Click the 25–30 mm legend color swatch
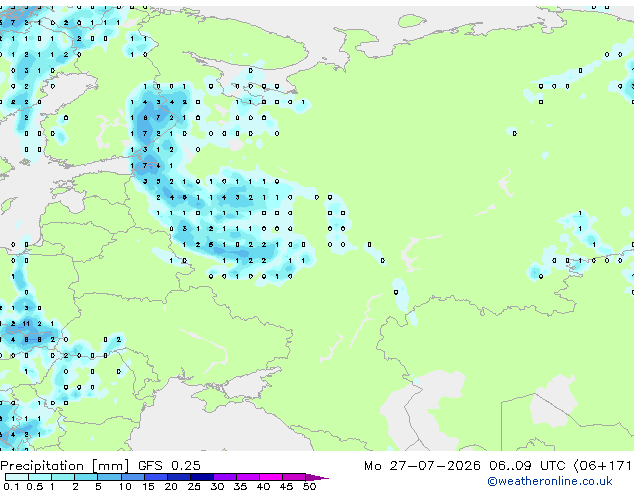 202,477
